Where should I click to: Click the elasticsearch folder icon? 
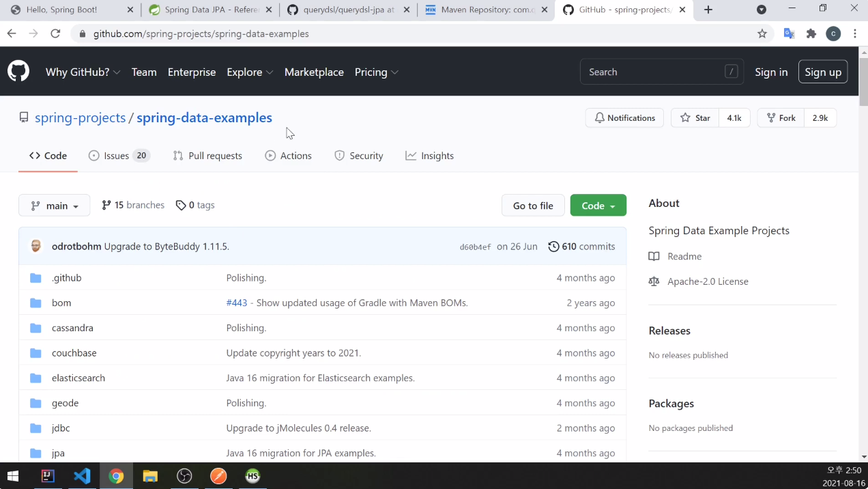(x=36, y=378)
